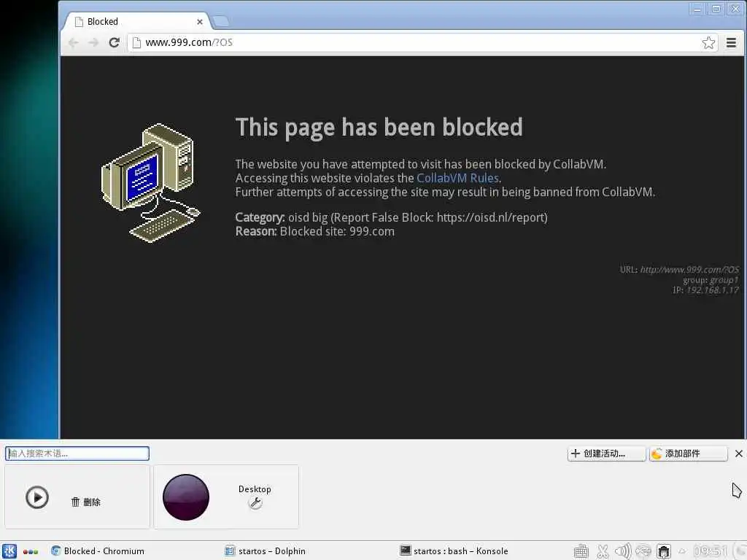Start the activity with the play icon
The width and height of the screenshot is (747, 560).
[37, 497]
